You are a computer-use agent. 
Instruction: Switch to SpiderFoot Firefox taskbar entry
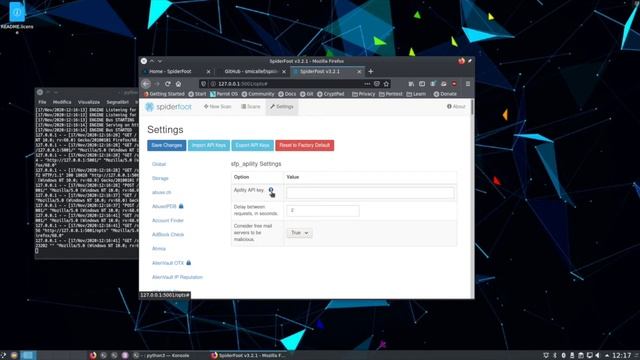pyautogui.click(x=248, y=355)
